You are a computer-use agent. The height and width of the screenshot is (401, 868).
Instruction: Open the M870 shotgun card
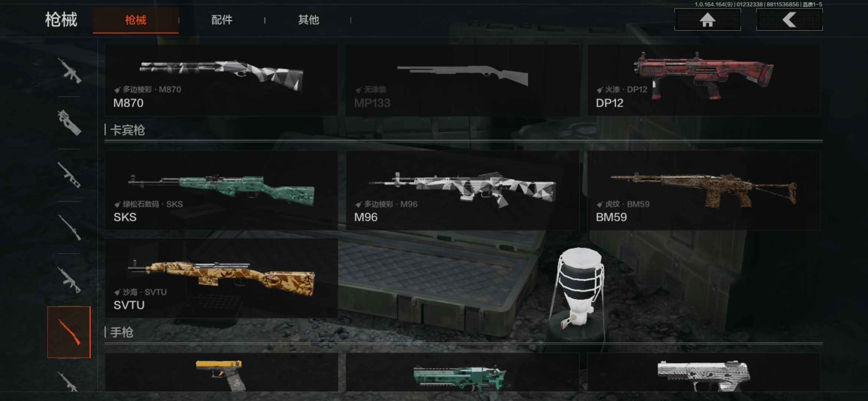[x=221, y=80]
